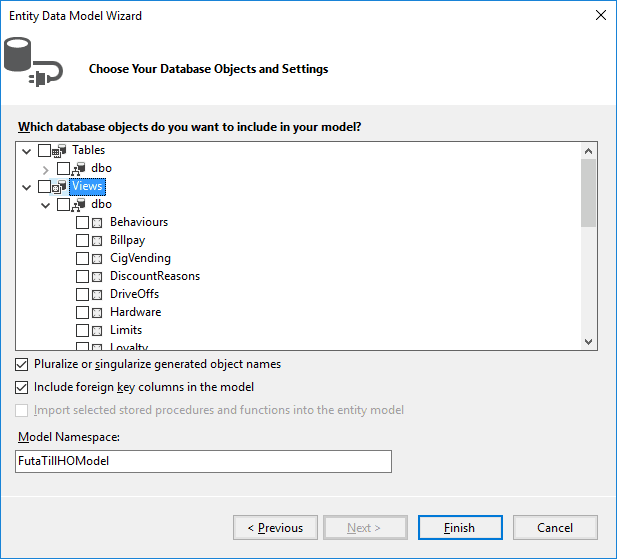Expand the dbo node under Tables

point(46,169)
